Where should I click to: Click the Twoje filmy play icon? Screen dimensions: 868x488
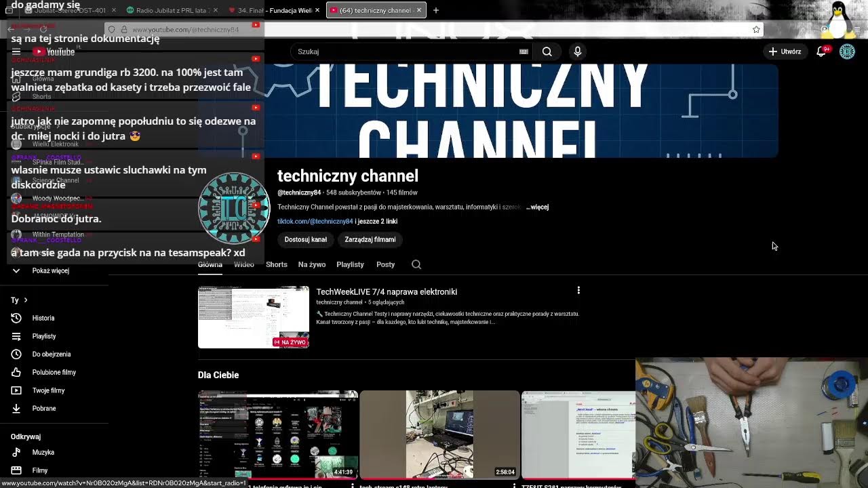[x=16, y=390]
